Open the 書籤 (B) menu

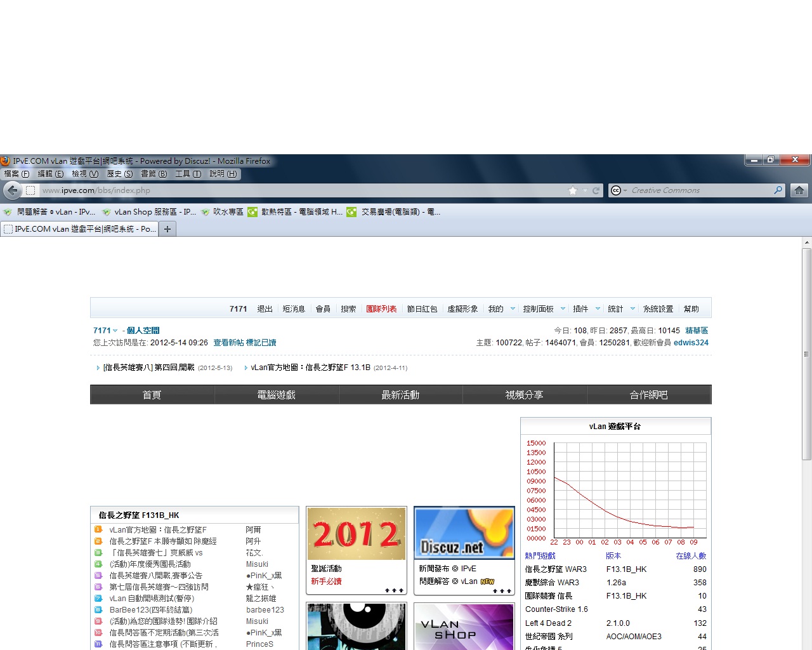tap(154, 174)
